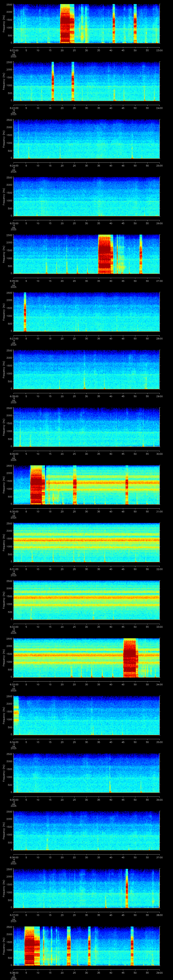Image resolution: width=173 pixels, height=980 pixels.
Task: Select the wide red burst near 37 seconds after 6:26:00
Action: point(106,254)
